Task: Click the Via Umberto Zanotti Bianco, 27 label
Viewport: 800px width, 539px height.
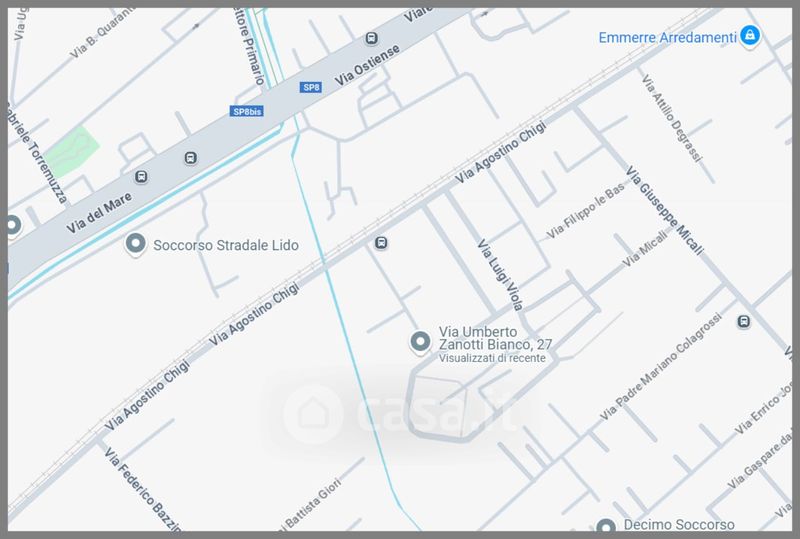Action: pyautogui.click(x=495, y=338)
